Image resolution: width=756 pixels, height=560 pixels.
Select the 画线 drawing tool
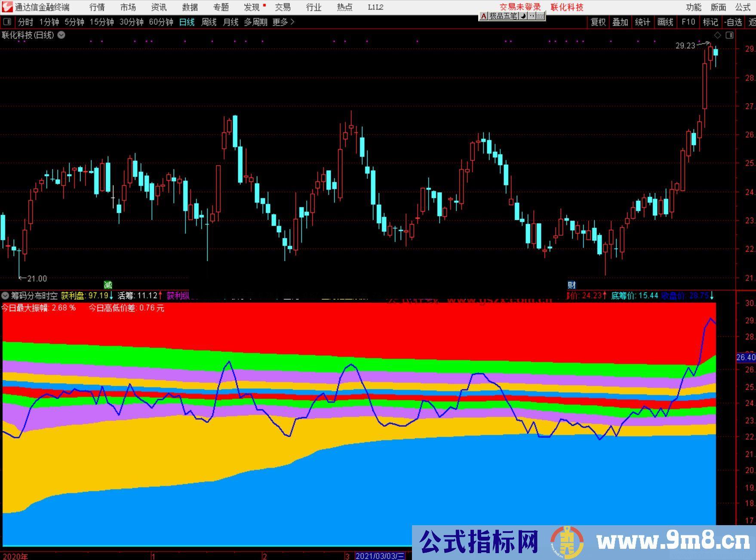[x=665, y=22]
